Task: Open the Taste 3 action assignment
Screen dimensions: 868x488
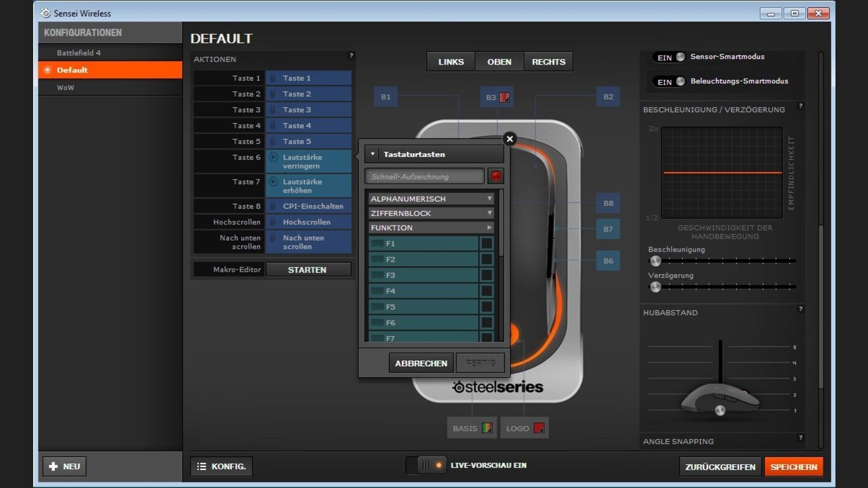Action: 308,110
